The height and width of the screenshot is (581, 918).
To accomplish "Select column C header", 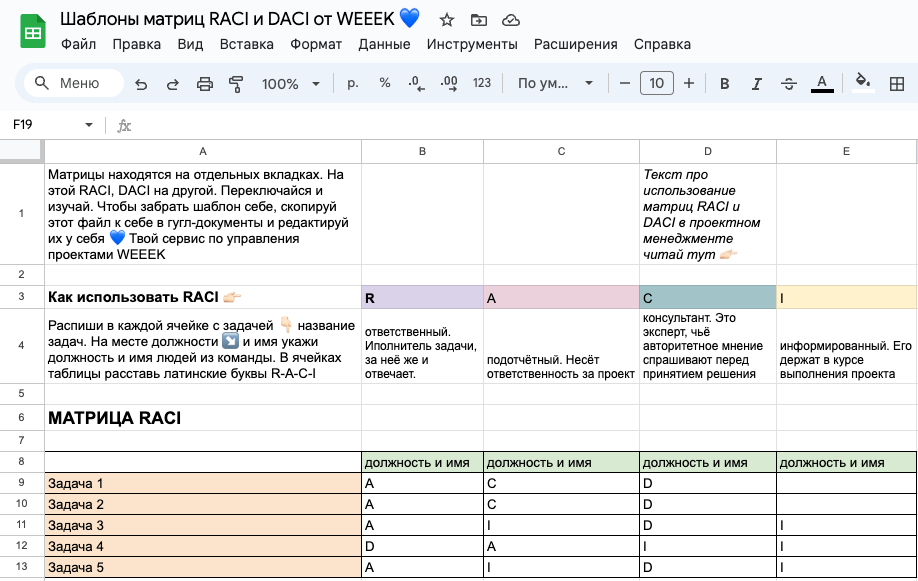I will (561, 152).
